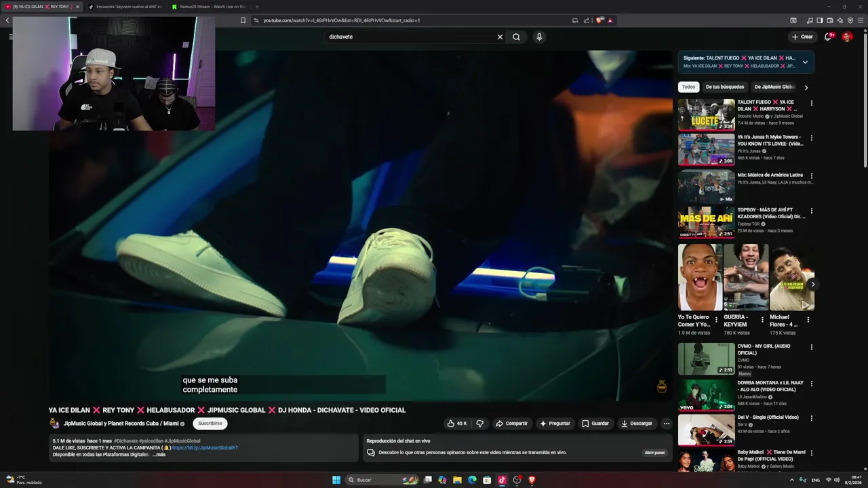This screenshot has width=868, height=488.
Task: Switch to Encuentra keyviem browser tab
Action: click(x=125, y=7)
